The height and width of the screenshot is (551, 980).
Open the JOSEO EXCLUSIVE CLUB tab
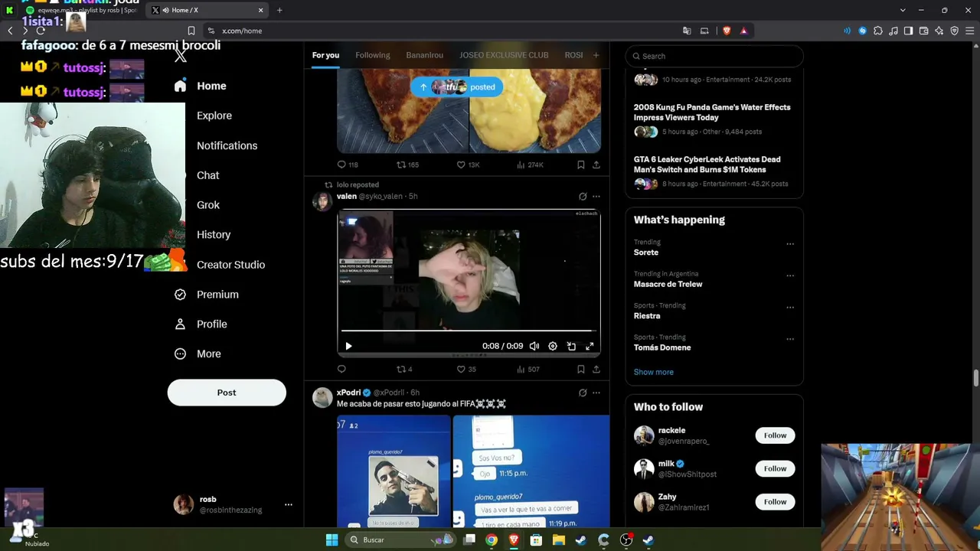pyautogui.click(x=504, y=55)
